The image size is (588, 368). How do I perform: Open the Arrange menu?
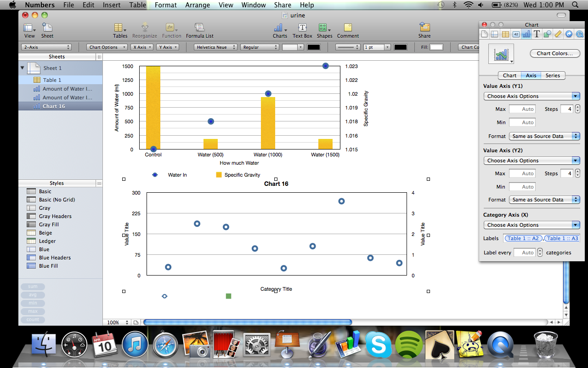click(x=198, y=5)
